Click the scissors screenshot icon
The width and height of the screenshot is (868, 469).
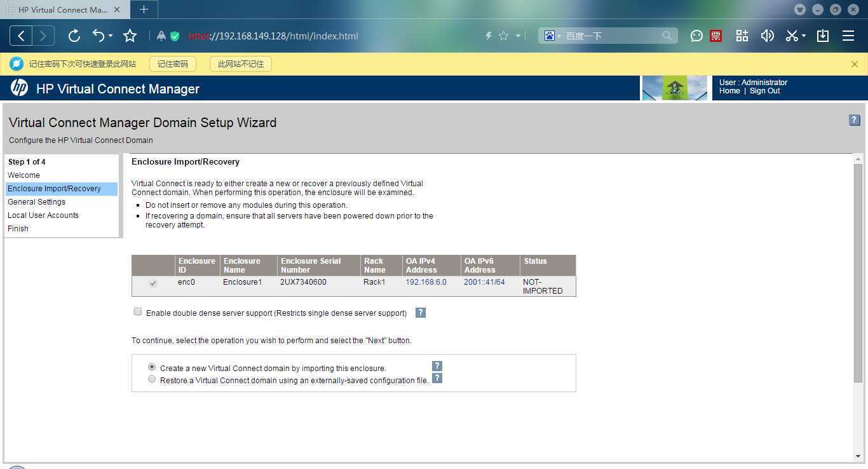pos(792,36)
